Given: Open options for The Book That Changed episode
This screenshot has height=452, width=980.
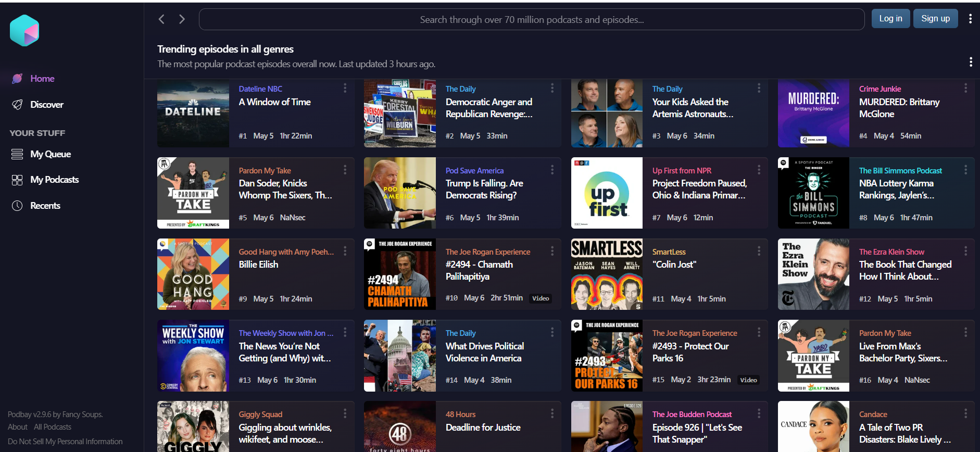Looking at the screenshot, I should (965, 251).
